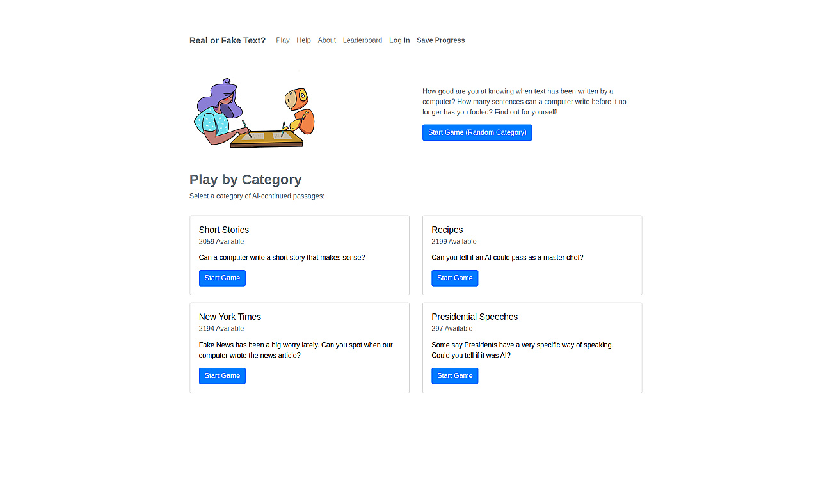
Task: Start Game for Presidential Speeches
Action: click(454, 376)
